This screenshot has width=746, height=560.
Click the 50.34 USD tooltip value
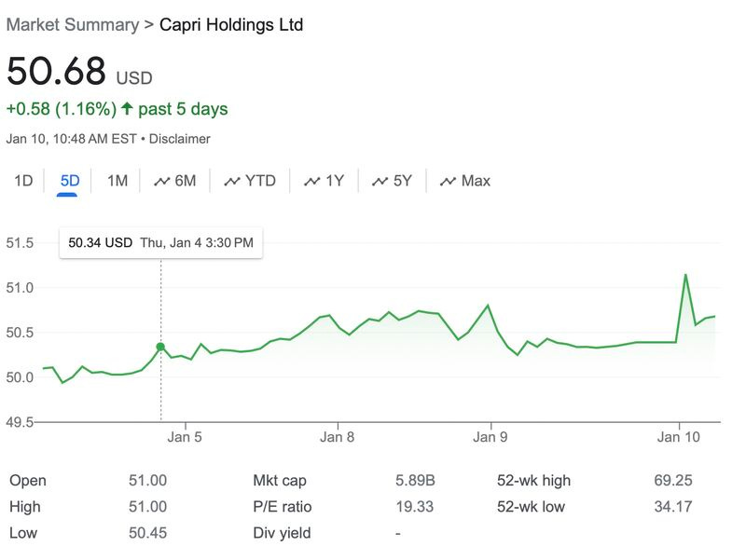[x=101, y=243]
